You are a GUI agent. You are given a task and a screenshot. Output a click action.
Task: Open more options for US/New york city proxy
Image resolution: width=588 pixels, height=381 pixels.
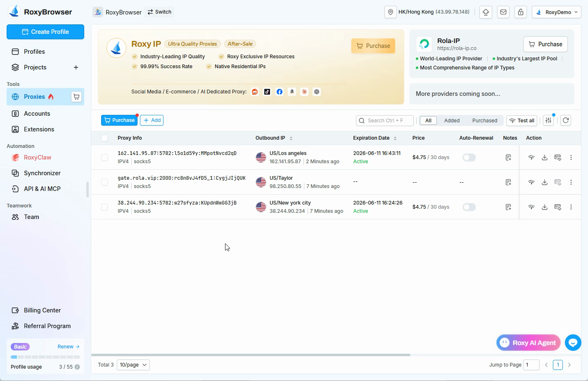571,207
